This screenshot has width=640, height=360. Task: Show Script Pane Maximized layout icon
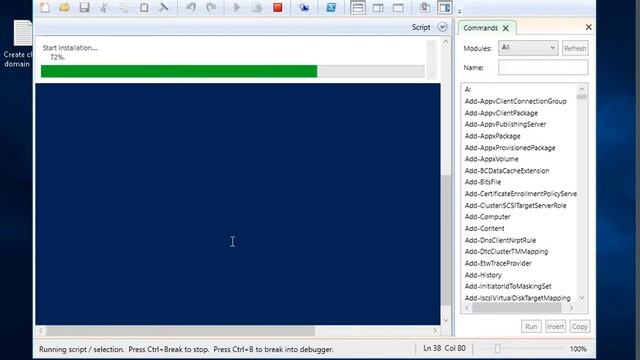click(x=398, y=7)
